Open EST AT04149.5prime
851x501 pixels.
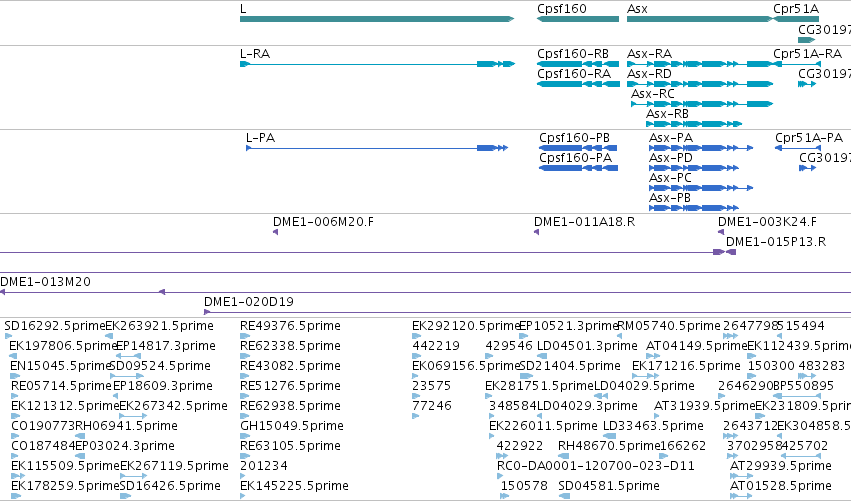click(x=697, y=346)
